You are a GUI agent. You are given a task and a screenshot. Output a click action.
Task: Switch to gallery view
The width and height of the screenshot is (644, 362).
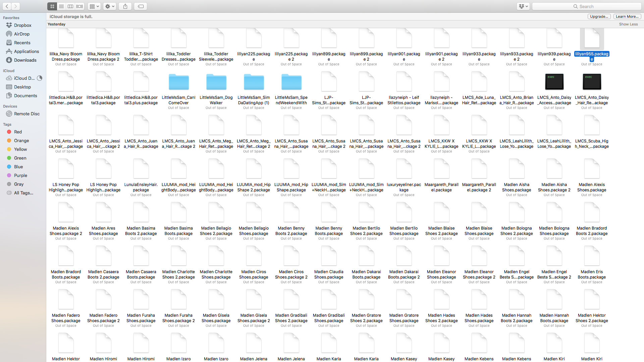pyautogui.click(x=80, y=6)
